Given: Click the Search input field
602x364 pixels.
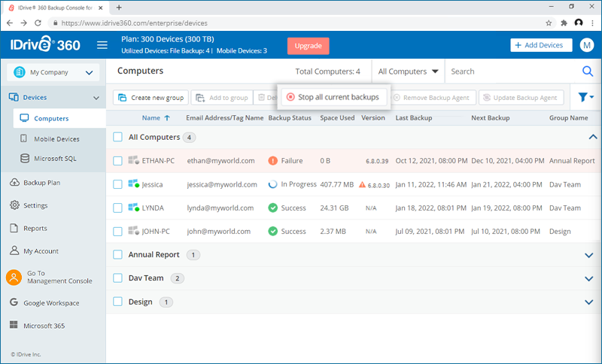Looking at the screenshot, I should click(x=513, y=71).
